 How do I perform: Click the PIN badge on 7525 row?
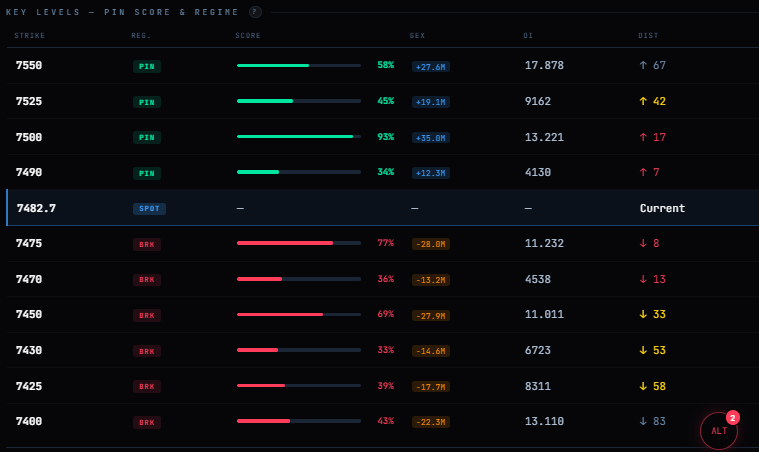[x=147, y=102]
